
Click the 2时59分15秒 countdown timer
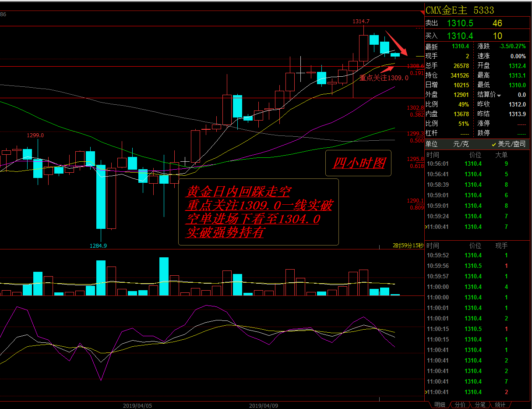click(408, 245)
